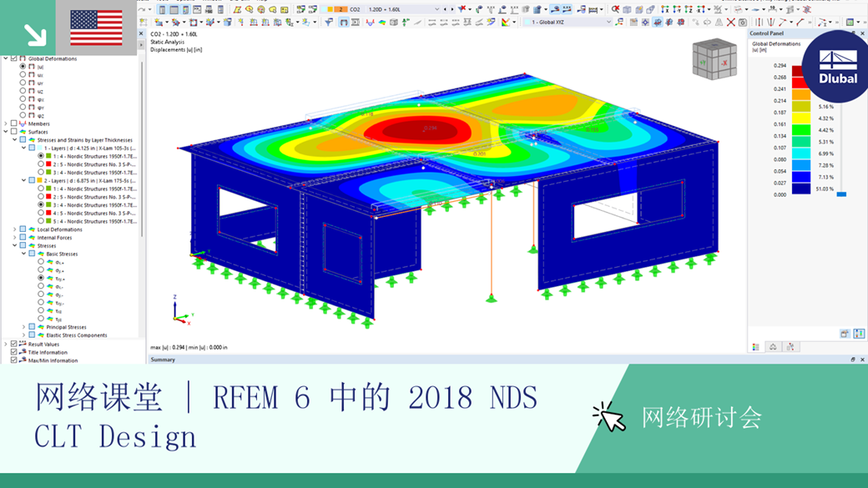Toggle the Max/Min Information checkbox
This screenshot has height=488, width=868.
14,360
